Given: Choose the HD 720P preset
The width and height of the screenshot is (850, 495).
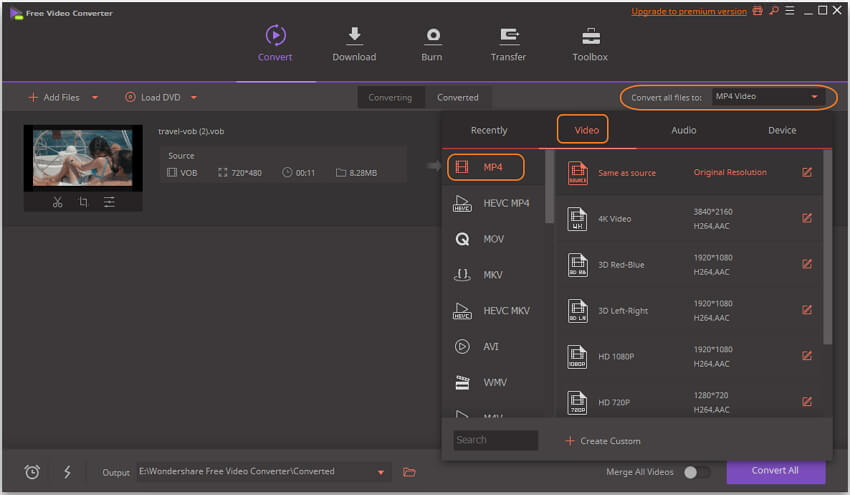Looking at the screenshot, I should click(x=688, y=400).
